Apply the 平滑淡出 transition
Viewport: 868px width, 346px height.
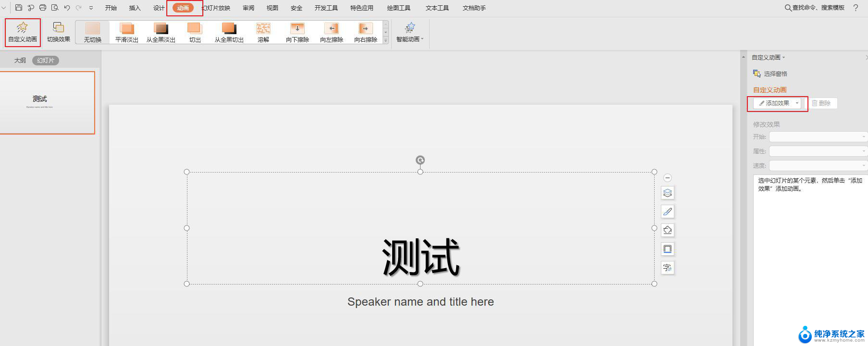[127, 32]
